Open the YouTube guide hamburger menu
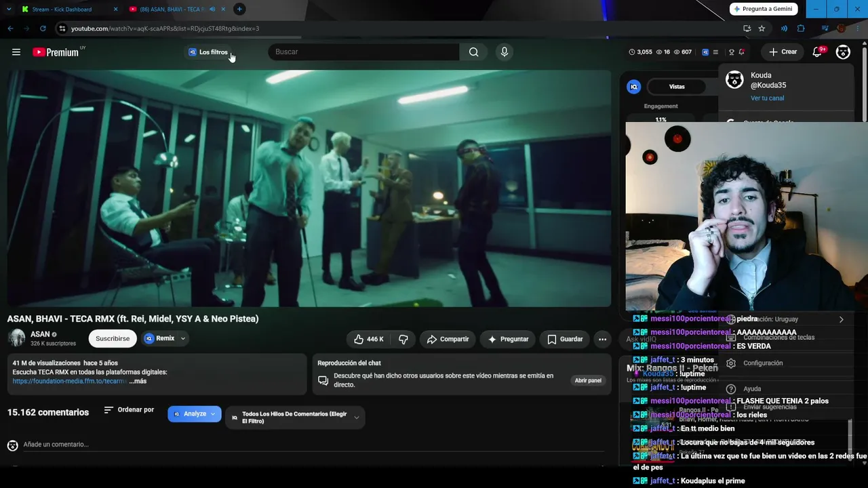 (16, 52)
